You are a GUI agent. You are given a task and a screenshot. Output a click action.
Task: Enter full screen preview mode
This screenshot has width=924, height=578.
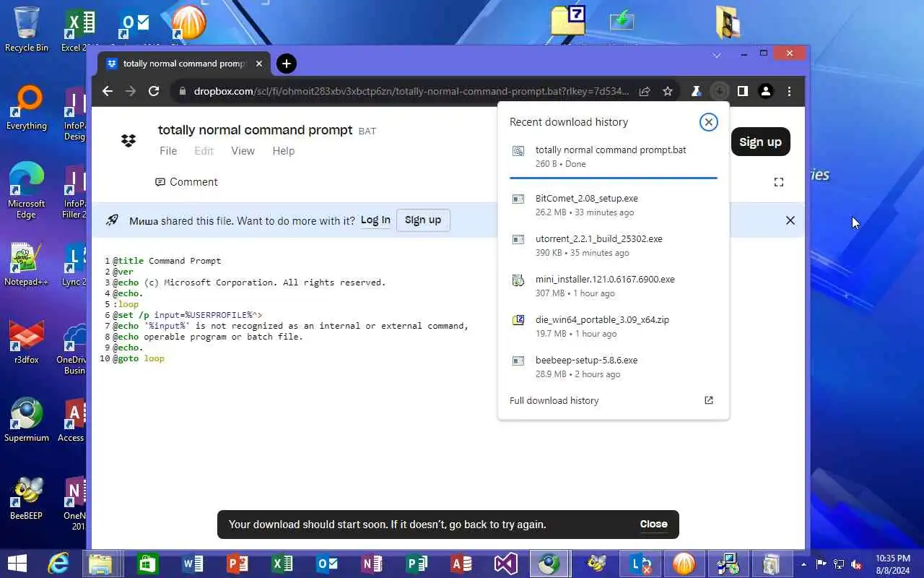pyautogui.click(x=778, y=182)
